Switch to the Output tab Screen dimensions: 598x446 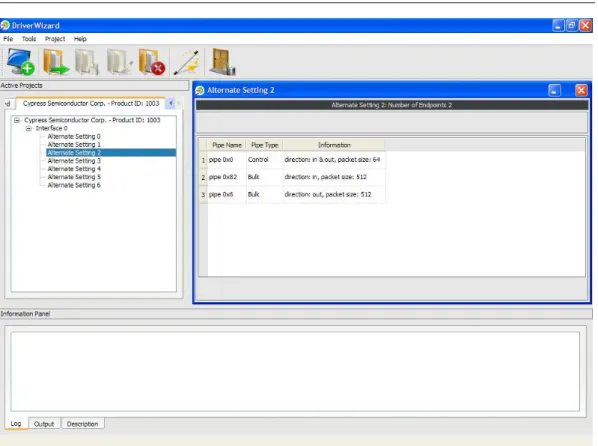44,424
